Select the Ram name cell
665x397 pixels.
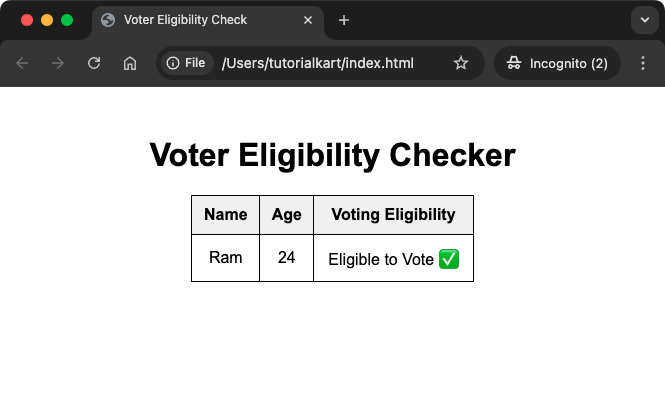[226, 258]
